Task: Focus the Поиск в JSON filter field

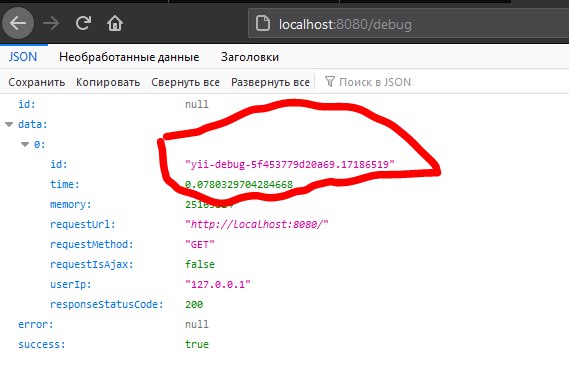Action: point(375,82)
